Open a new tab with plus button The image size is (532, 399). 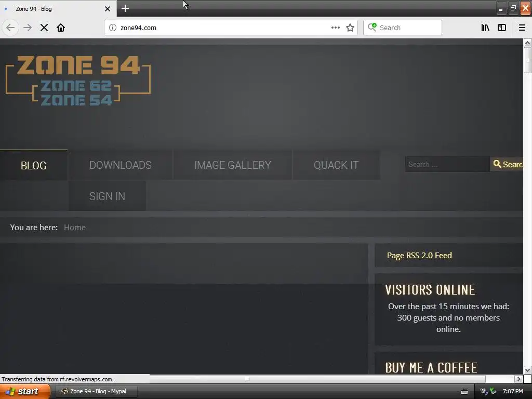(x=125, y=8)
